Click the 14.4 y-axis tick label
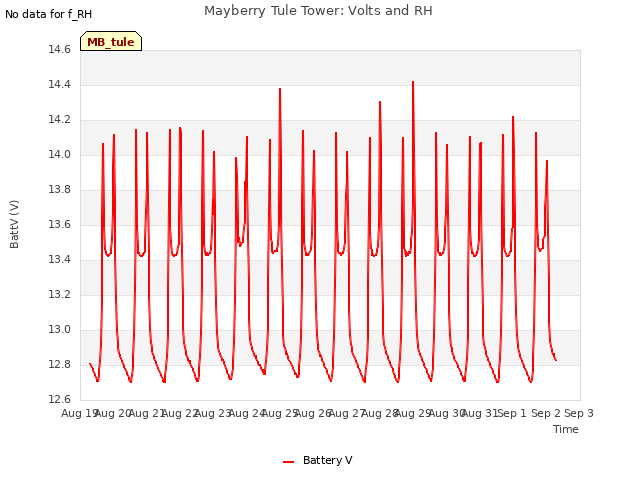The width and height of the screenshot is (640, 480). point(59,84)
